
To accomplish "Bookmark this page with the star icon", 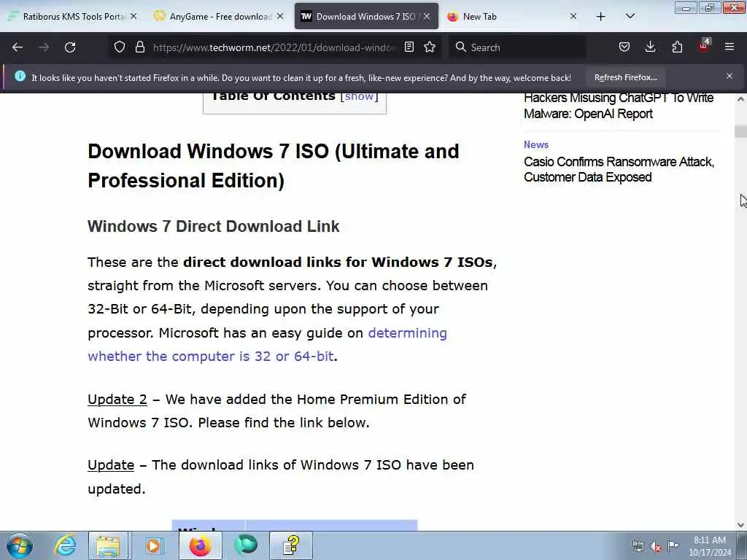I will click(x=430, y=47).
